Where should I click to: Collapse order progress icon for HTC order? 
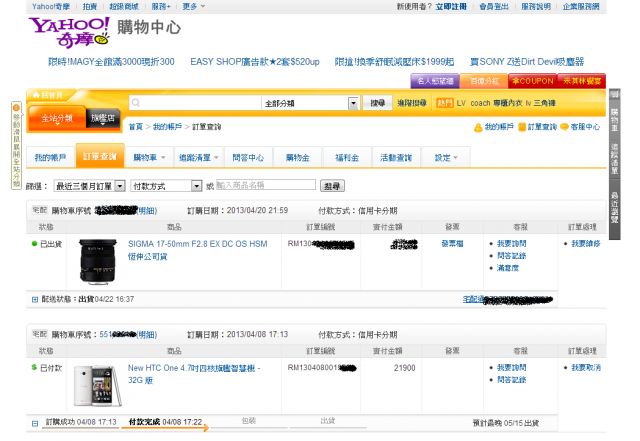(35, 423)
